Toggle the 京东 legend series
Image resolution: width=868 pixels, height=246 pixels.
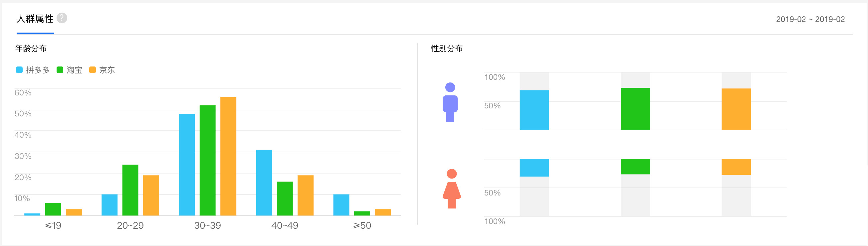(102, 70)
